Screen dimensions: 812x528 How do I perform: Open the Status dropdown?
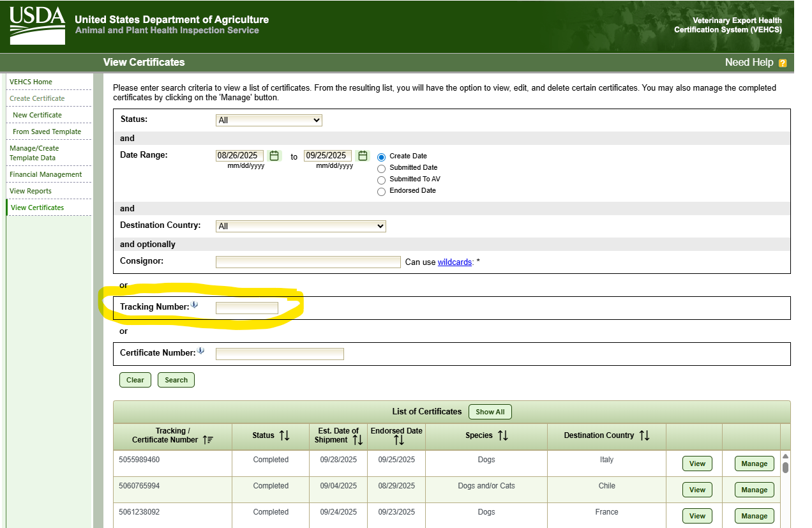click(x=269, y=120)
